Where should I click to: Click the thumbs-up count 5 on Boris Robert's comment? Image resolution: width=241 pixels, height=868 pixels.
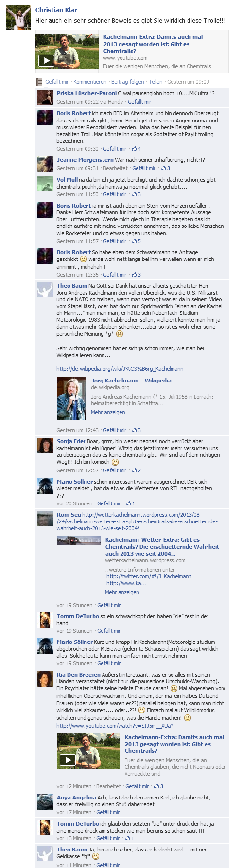click(136, 241)
